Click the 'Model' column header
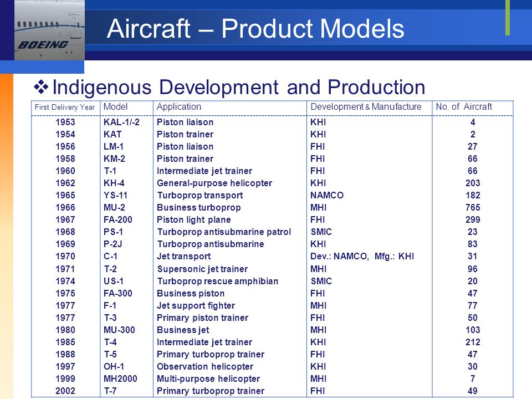532x399 pixels. coord(115,106)
